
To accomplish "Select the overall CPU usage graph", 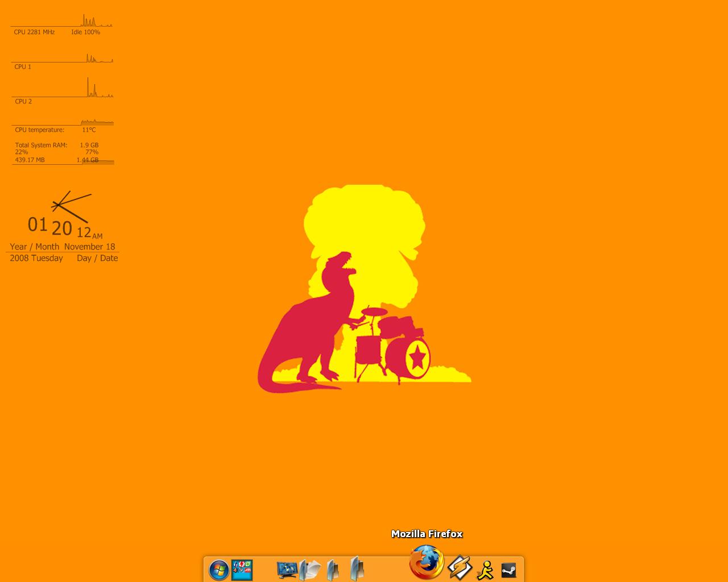I will click(62, 20).
